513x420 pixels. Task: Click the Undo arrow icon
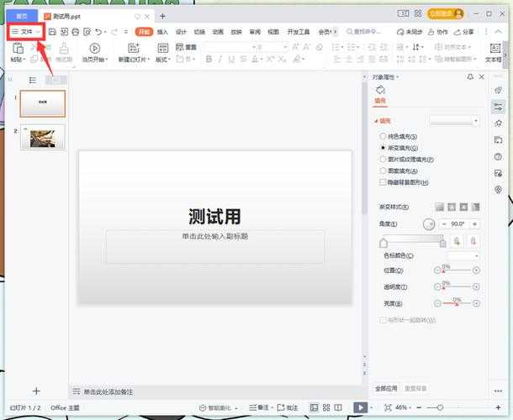(98, 32)
